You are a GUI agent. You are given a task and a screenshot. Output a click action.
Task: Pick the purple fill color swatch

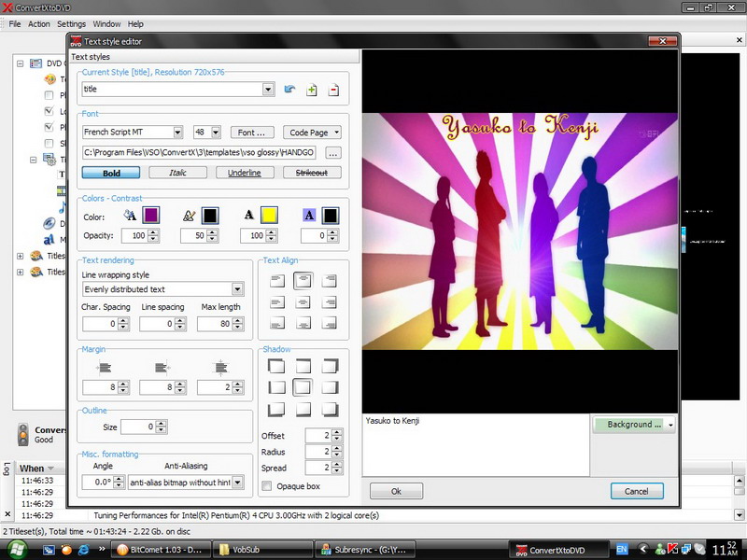[x=151, y=216]
